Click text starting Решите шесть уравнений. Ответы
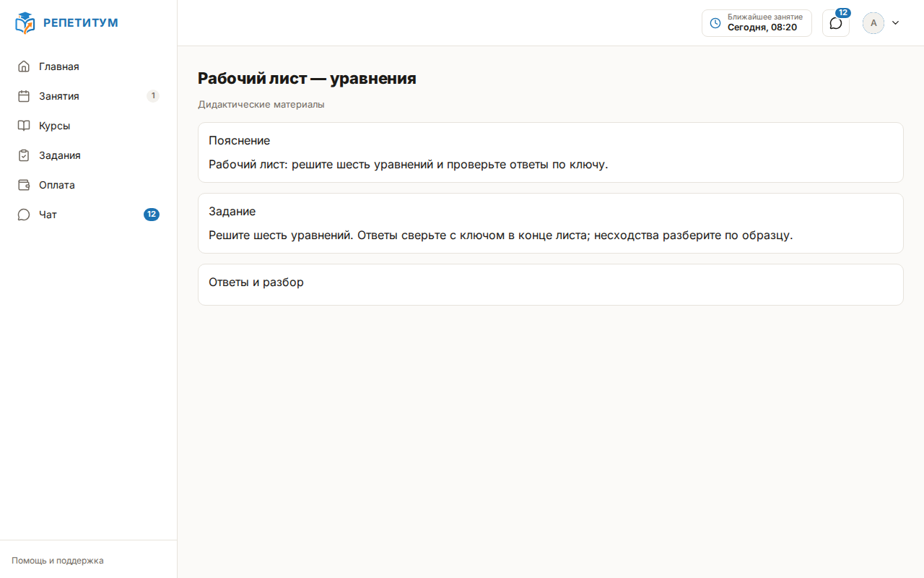Image resolution: width=924 pixels, height=578 pixels. tap(501, 236)
